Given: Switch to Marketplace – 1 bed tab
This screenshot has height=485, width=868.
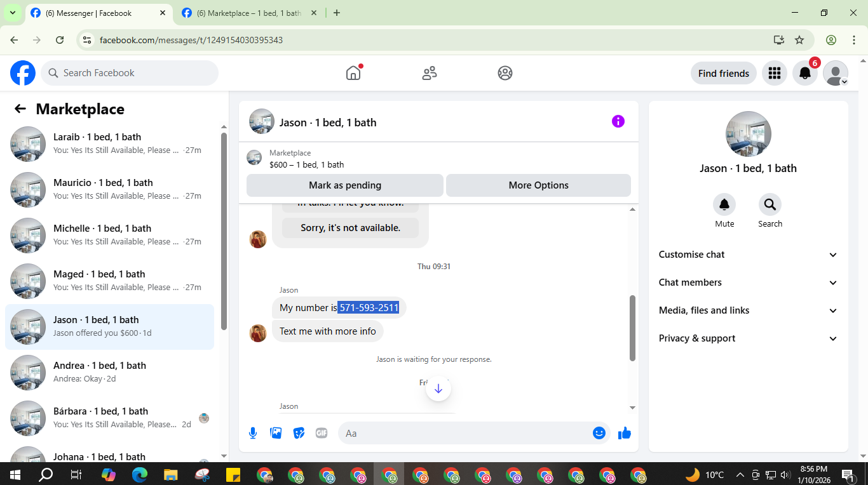Looking at the screenshot, I should click(x=249, y=13).
